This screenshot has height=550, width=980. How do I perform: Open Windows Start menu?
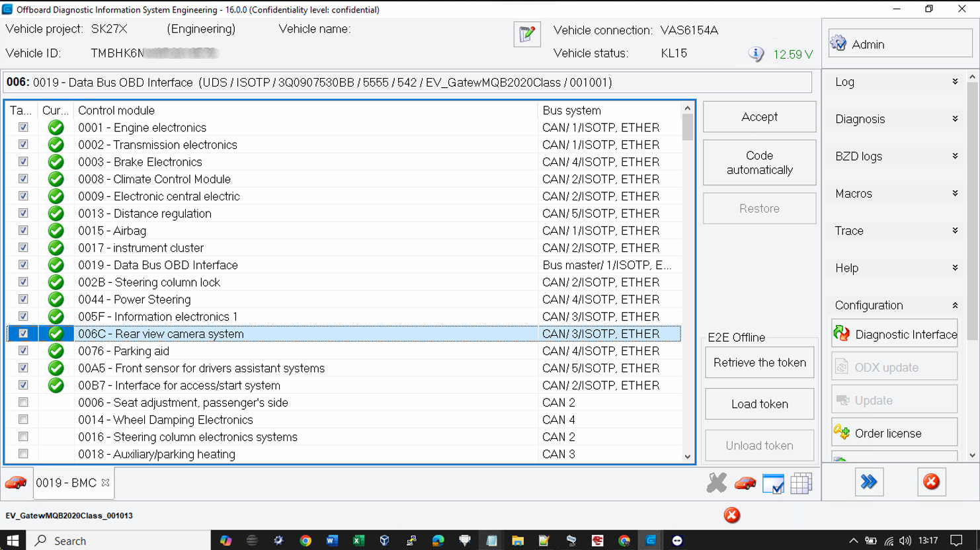13,540
